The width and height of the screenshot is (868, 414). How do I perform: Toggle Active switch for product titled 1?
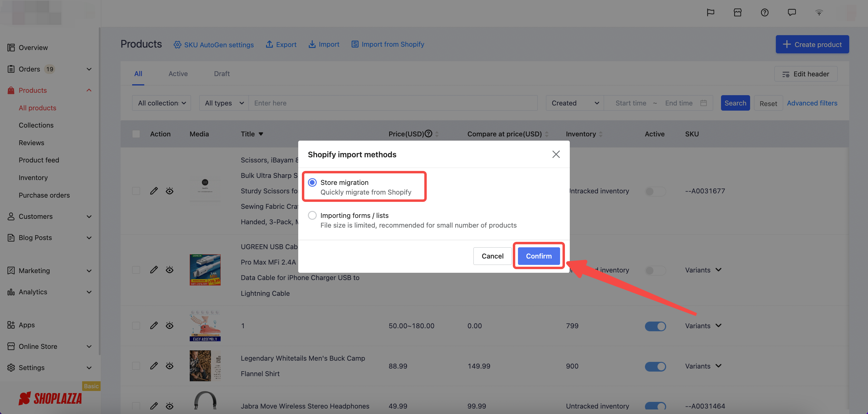pyautogui.click(x=655, y=326)
